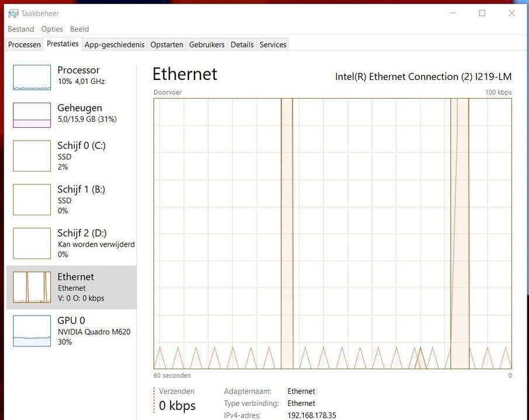Click the large Ethernet throughput graph
The image size is (529, 420).
click(333, 233)
